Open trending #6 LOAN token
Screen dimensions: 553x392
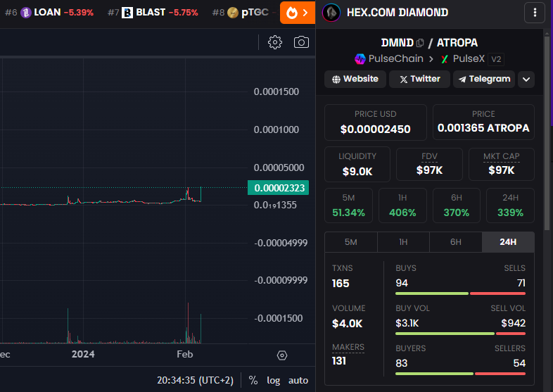click(x=49, y=13)
